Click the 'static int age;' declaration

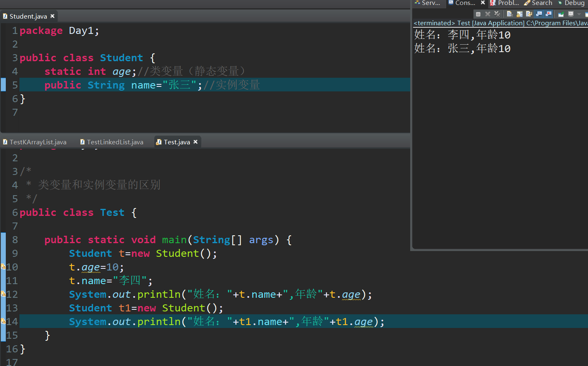pyautogui.click(x=90, y=72)
